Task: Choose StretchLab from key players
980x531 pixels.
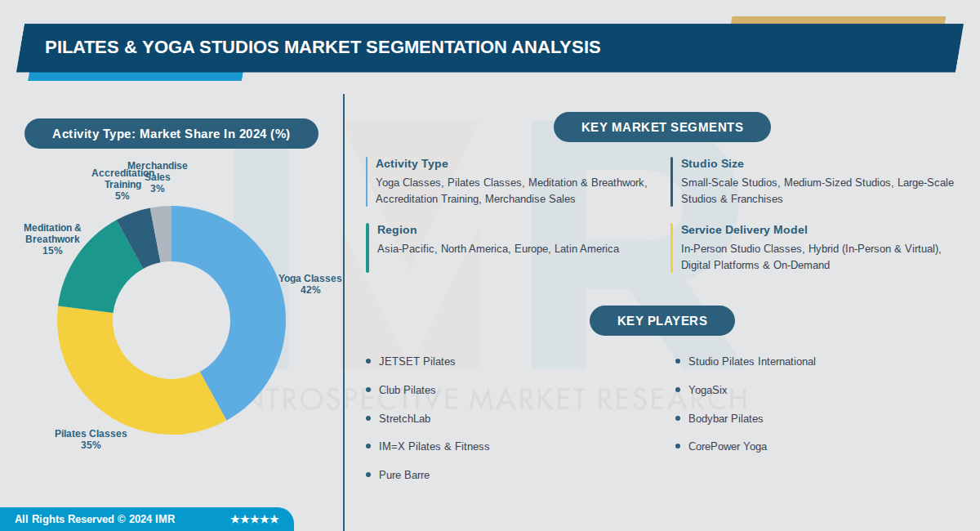Action: [404, 419]
